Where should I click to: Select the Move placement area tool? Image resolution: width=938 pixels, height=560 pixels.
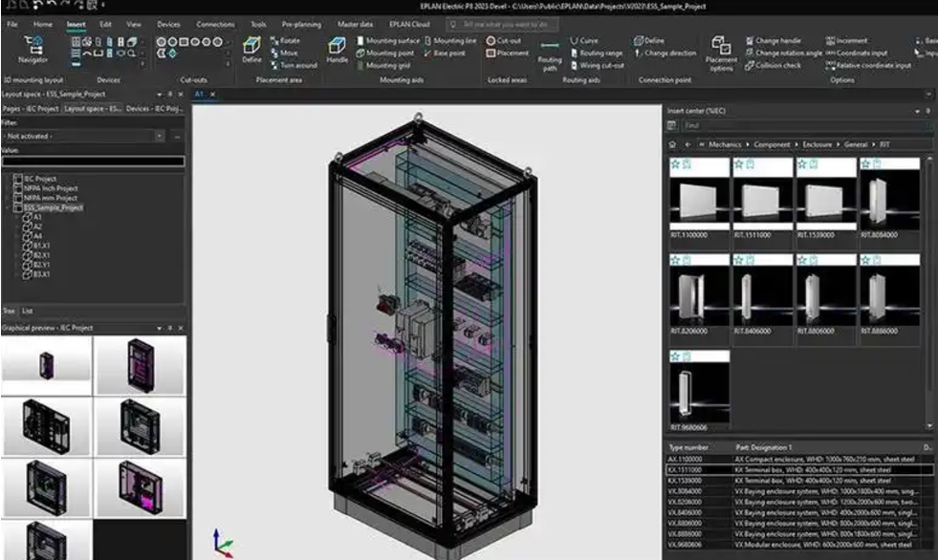(284, 54)
